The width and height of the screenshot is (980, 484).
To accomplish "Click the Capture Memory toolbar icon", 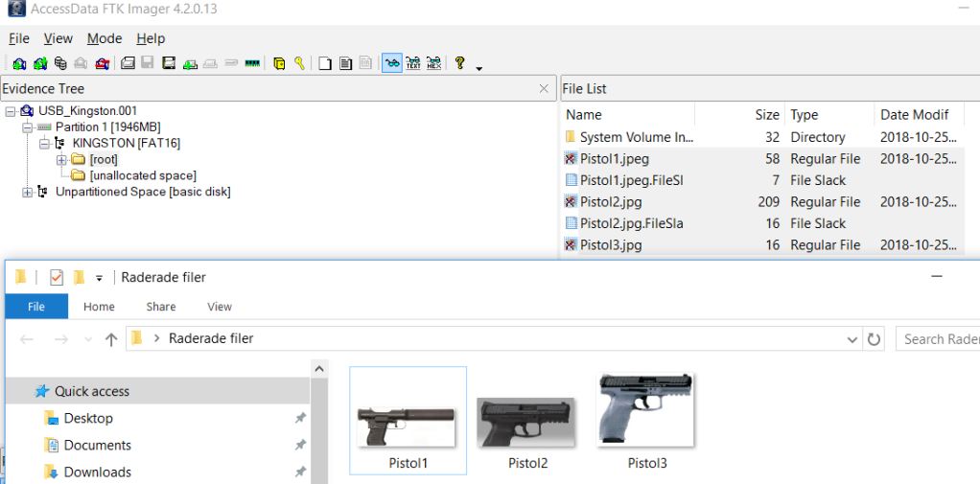I will (252, 63).
